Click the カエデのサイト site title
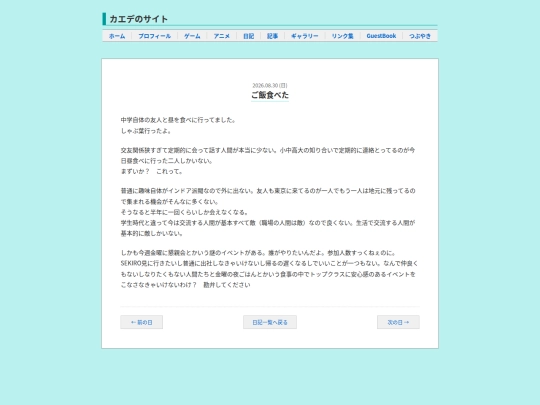 coord(138,19)
